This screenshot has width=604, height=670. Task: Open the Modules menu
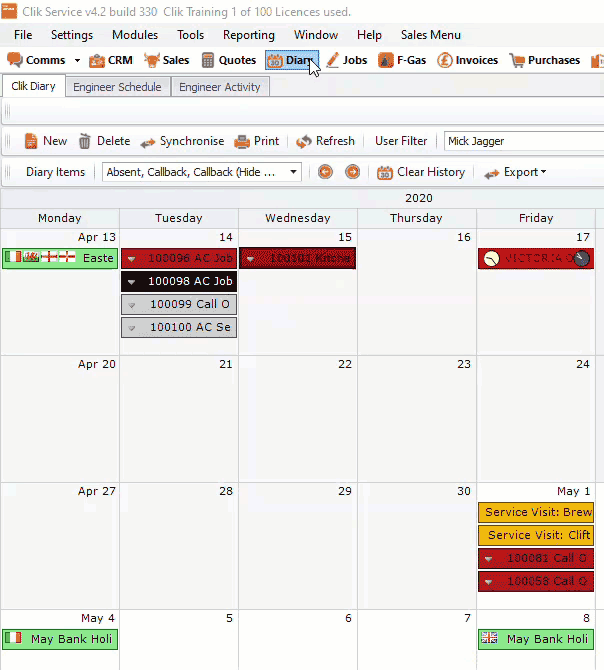click(x=135, y=35)
